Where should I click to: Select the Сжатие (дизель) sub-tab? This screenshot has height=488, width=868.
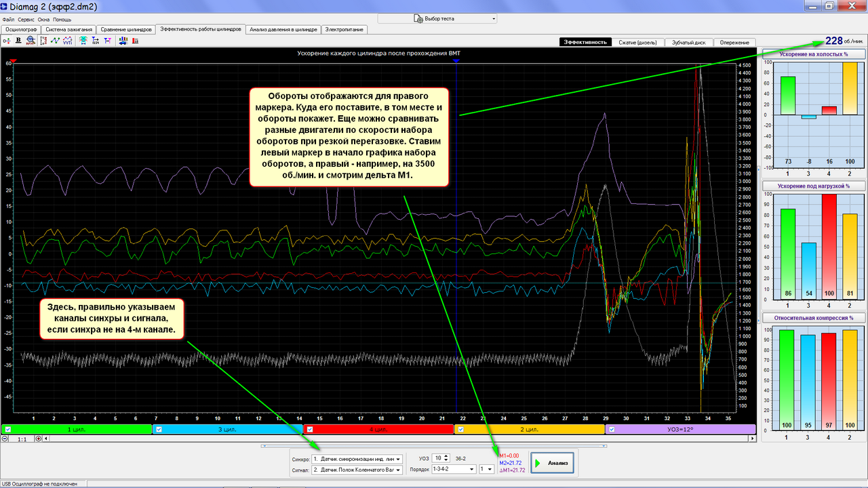pyautogui.click(x=638, y=42)
